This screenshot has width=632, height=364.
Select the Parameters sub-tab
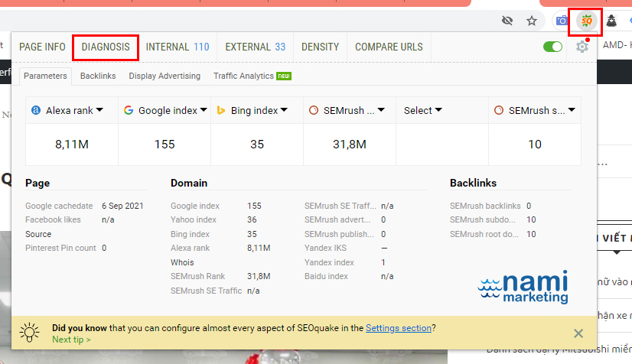tap(46, 76)
